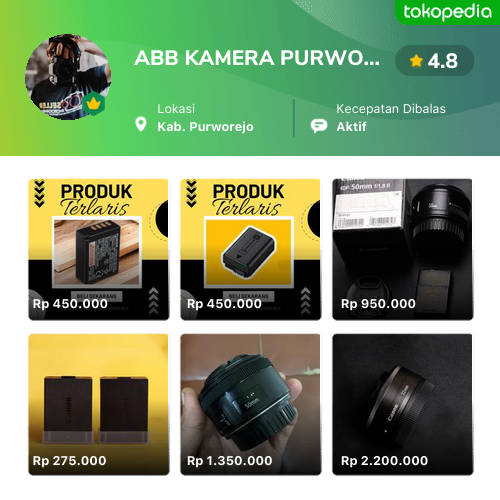This screenshot has height=500, width=500.
Task: Click the down chevrons on first Produk Terlaris
Action: click(39, 194)
